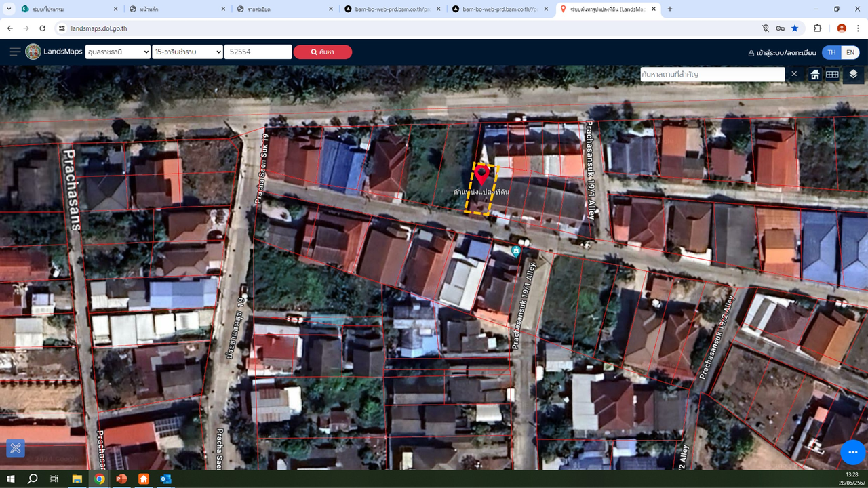This screenshot has width=868, height=488.
Task: Click the home icon on map toolbar
Action: click(x=815, y=74)
